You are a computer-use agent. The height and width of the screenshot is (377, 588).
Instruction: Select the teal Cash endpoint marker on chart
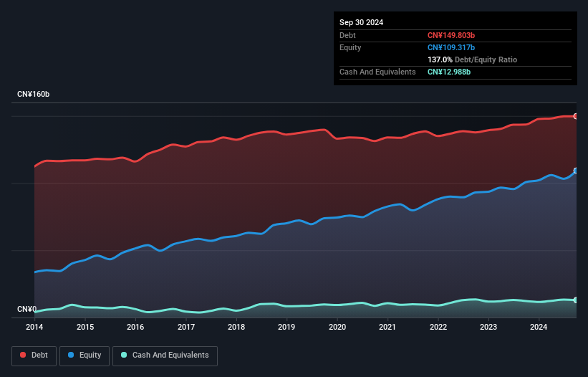(576, 300)
